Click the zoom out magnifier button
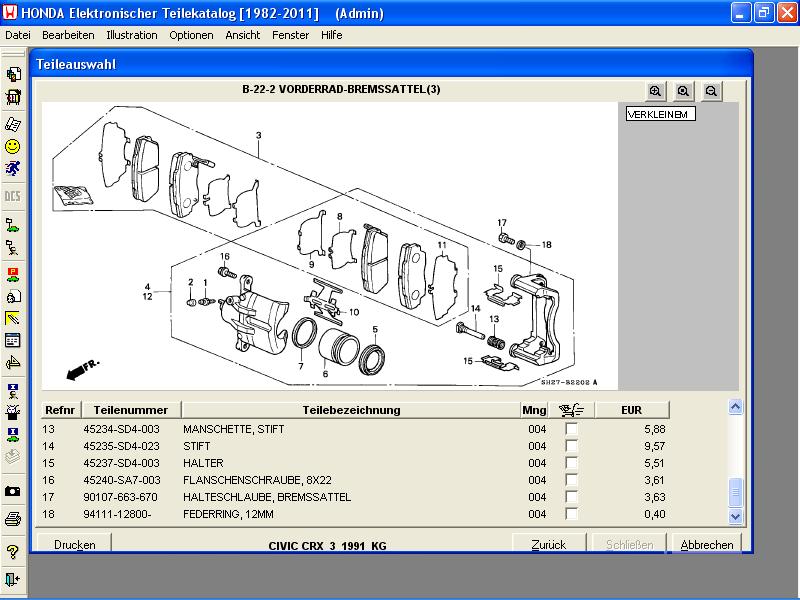Viewport: 800px width, 600px height. click(711, 91)
